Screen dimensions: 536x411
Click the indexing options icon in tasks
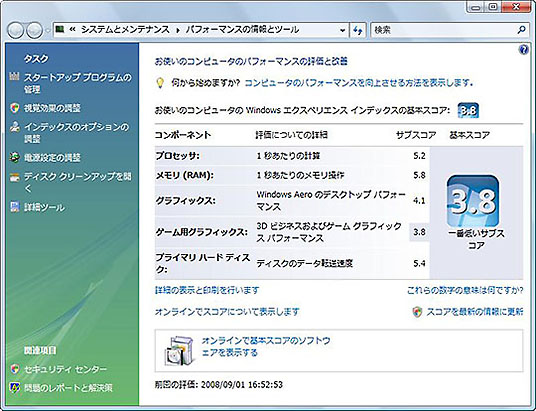(x=14, y=127)
